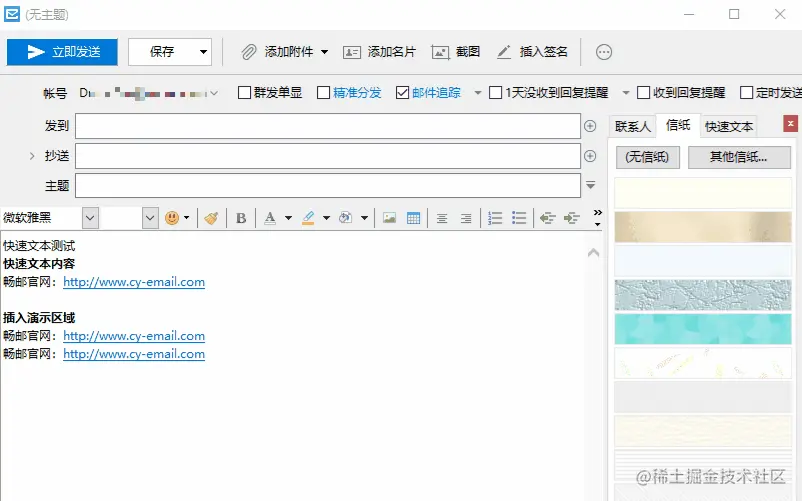Enable the 群发单显 checkbox
Image resolution: width=802 pixels, height=501 pixels.
pos(244,93)
